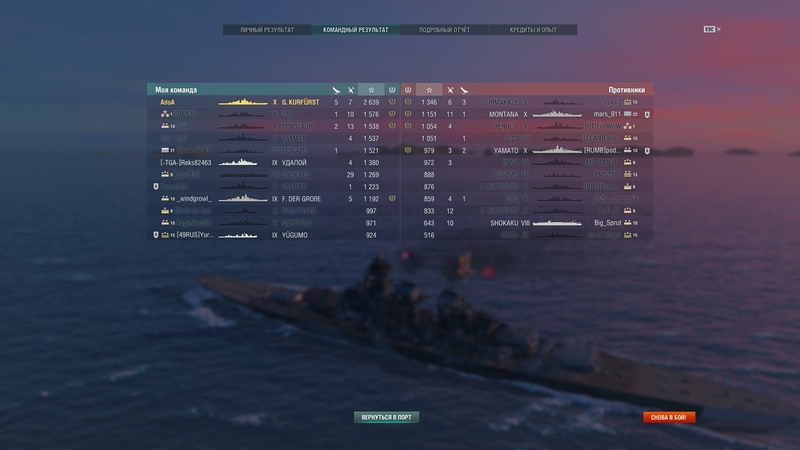This screenshot has height=450, width=800.
Task: Click achievement medal in the F. der Große row
Action: [x=392, y=198]
